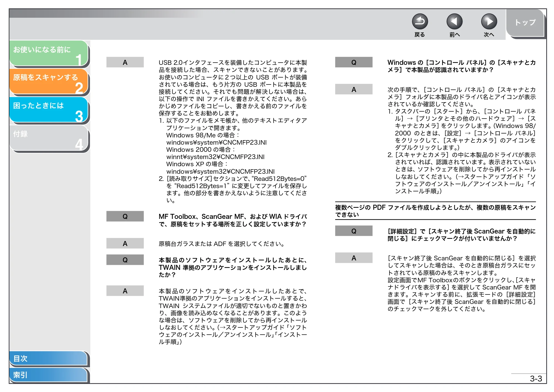Click the question starting MF Toolbox、ScanGear MF
This screenshot has height=392, width=554.
pyautogui.click(x=233, y=220)
